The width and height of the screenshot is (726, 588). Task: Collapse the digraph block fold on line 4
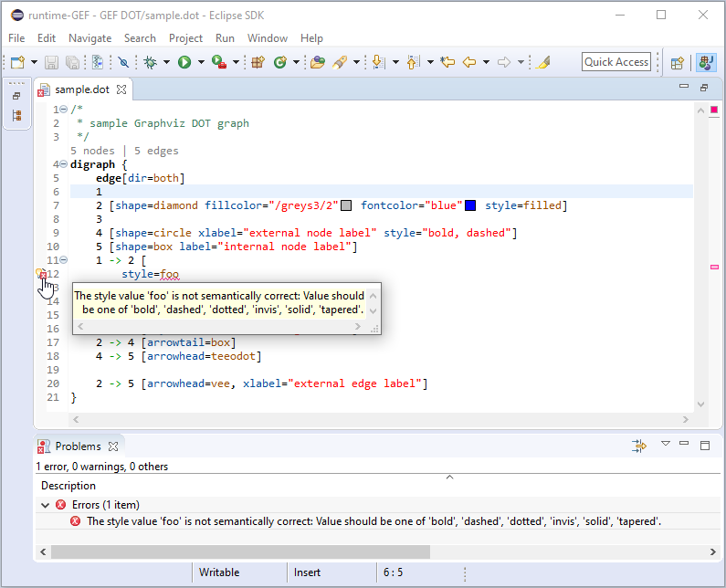(x=63, y=164)
